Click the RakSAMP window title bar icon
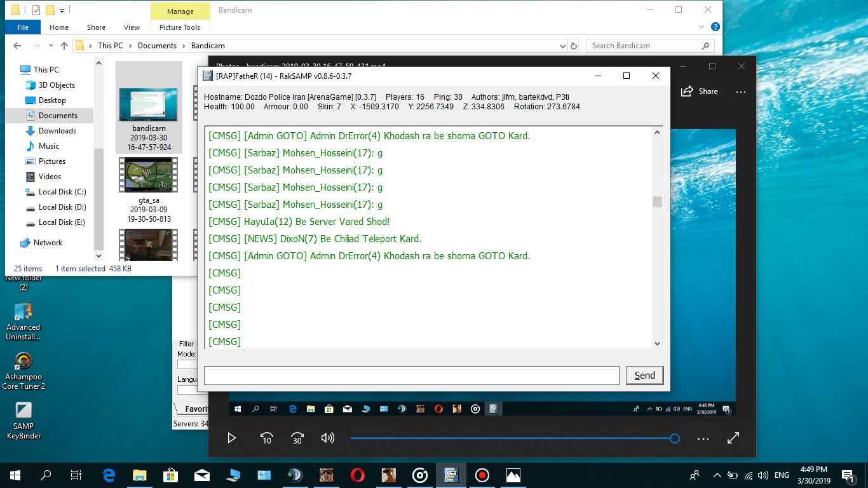868x488 pixels. click(x=208, y=76)
